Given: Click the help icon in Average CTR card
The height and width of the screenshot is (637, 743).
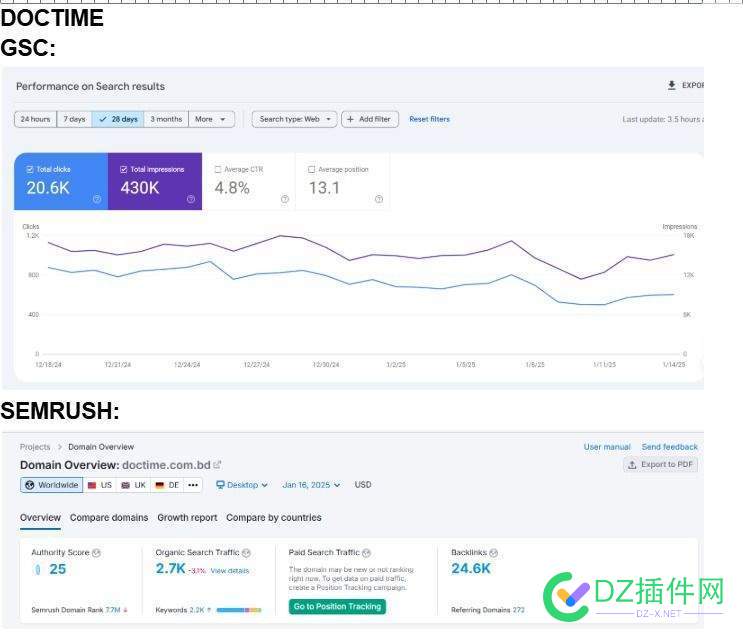Looking at the screenshot, I should click(x=285, y=199).
